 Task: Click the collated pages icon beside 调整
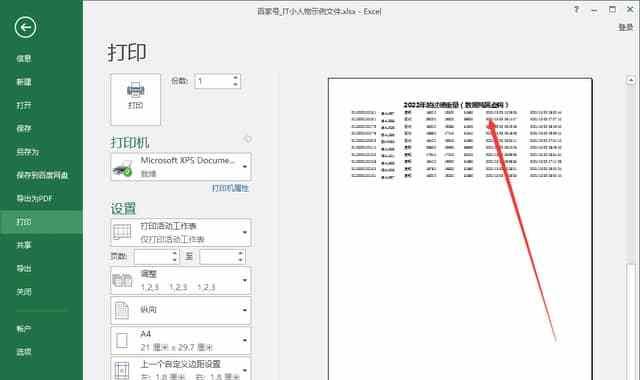click(122, 280)
